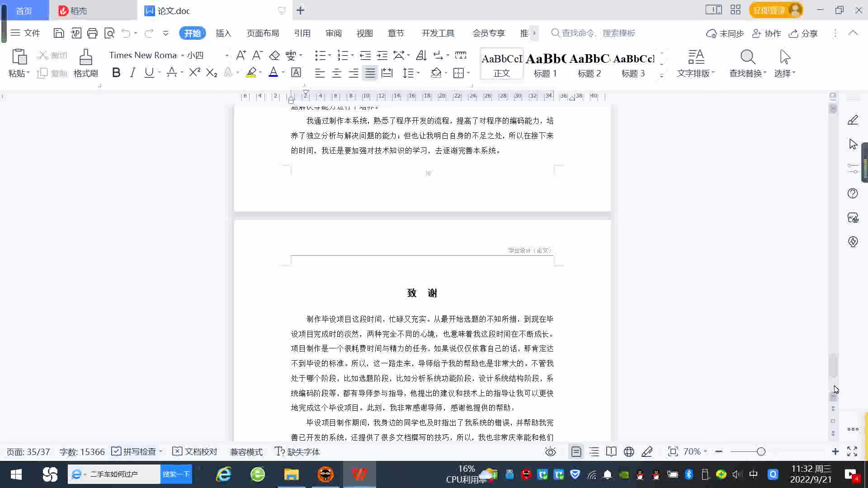Toggle bold formatting
The height and width of the screenshot is (488, 868).
[116, 73]
